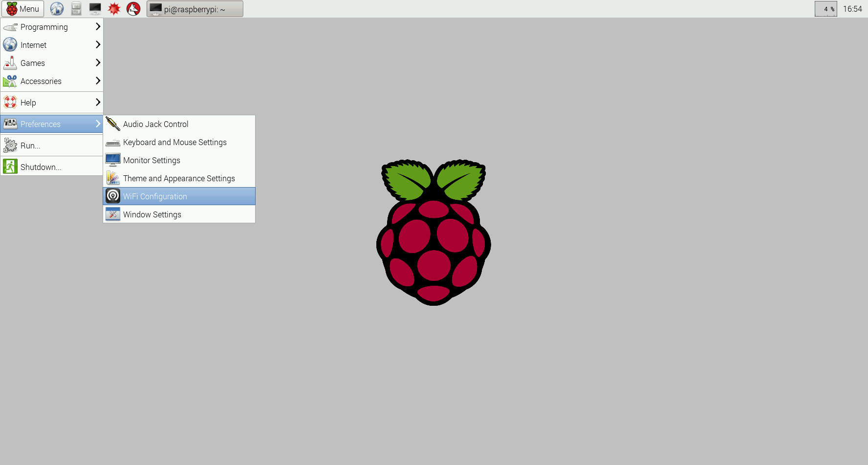Click the keyboard icon for Keyboard and Mouse

click(x=113, y=143)
